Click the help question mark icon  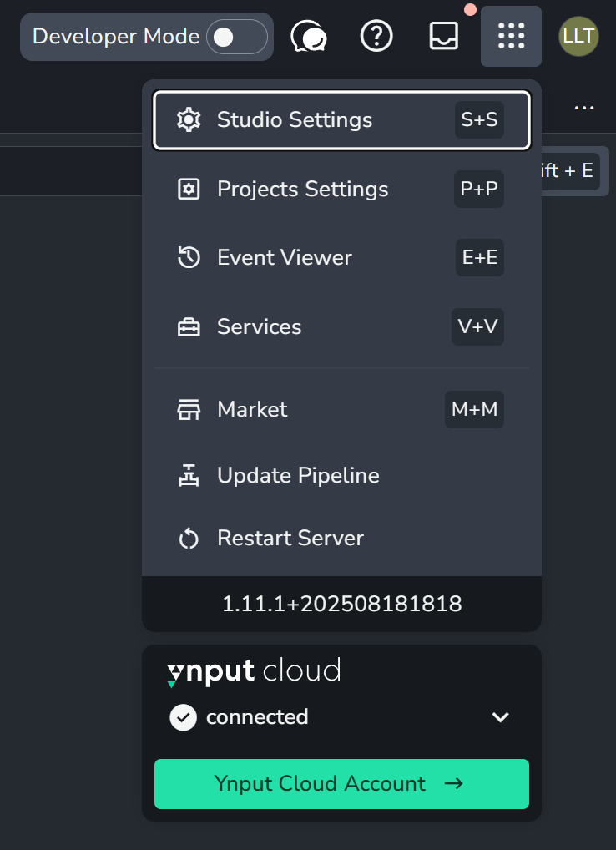[x=376, y=36]
